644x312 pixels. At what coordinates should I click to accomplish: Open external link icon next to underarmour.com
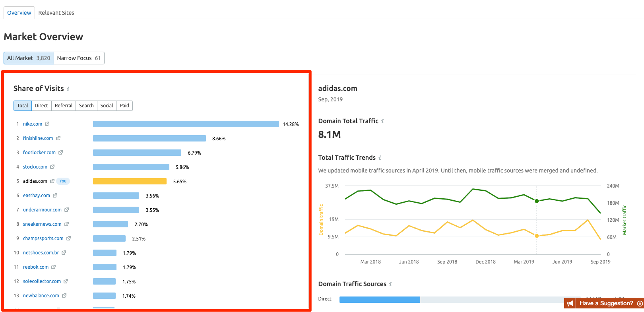click(66, 210)
